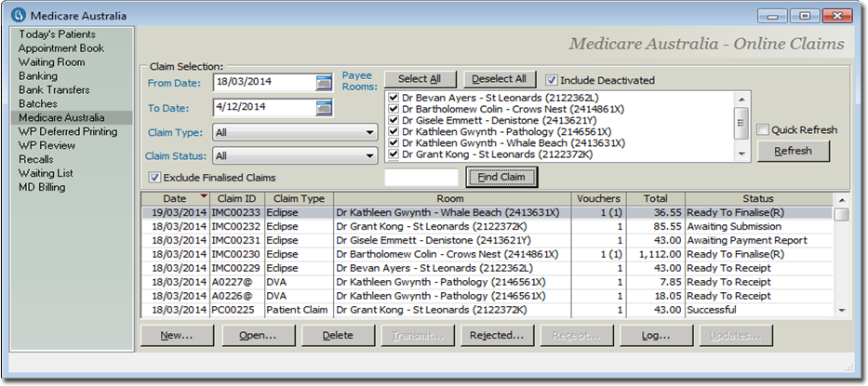Toggle the Include Deactivated checkbox
This screenshot has height=386, width=868.
click(x=552, y=80)
